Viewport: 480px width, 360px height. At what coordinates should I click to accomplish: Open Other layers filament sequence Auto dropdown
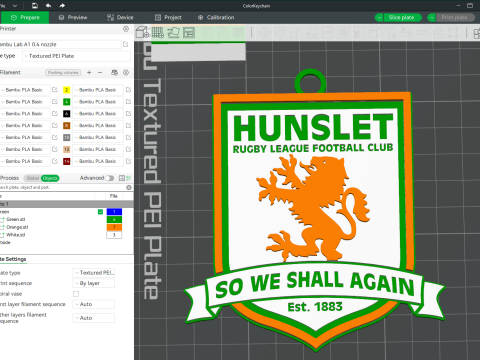[93, 318]
